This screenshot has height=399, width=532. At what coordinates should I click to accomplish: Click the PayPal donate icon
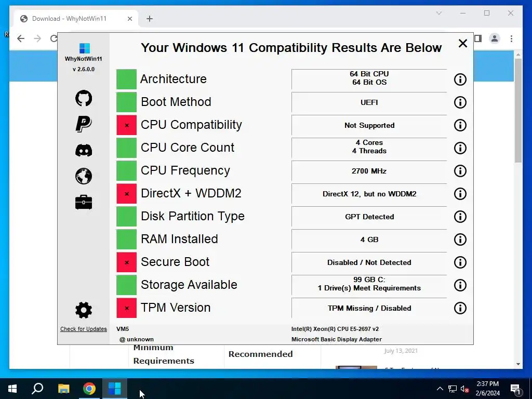coord(84,124)
